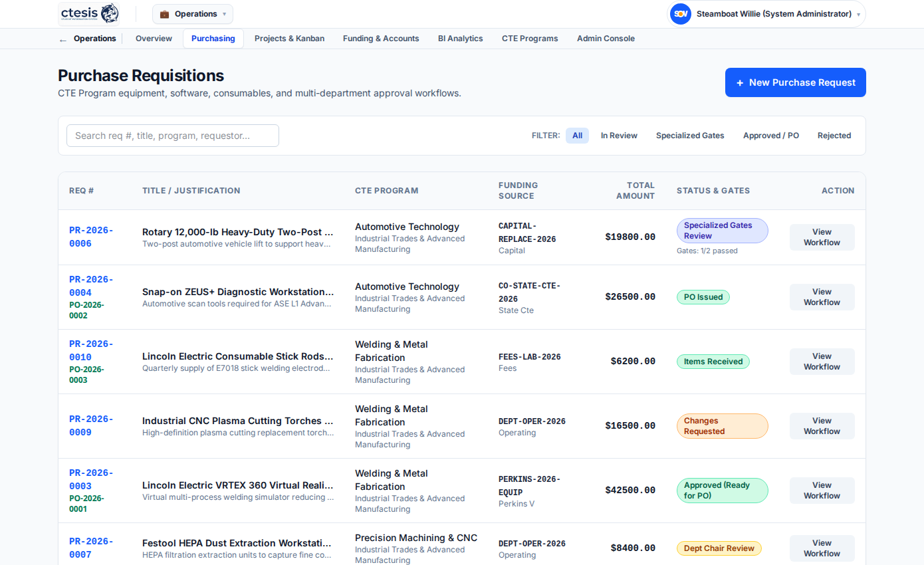924x565 pixels.
Task: Filter requisitions by In Review
Action: click(x=619, y=136)
